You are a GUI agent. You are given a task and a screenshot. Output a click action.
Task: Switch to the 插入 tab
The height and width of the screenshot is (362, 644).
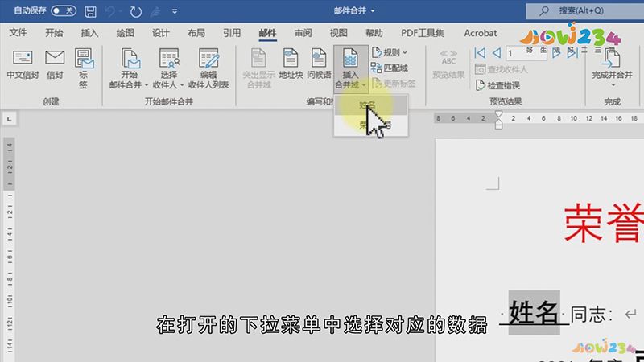pyautogui.click(x=89, y=33)
